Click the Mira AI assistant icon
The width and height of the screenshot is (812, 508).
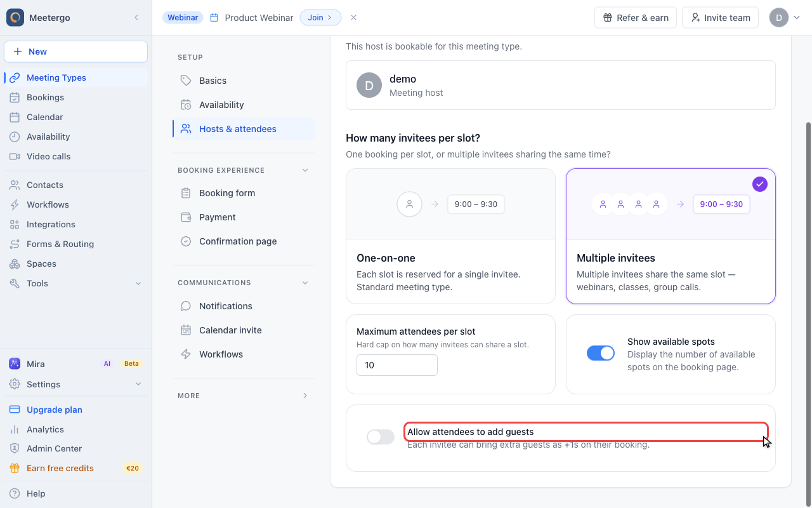pyautogui.click(x=15, y=364)
